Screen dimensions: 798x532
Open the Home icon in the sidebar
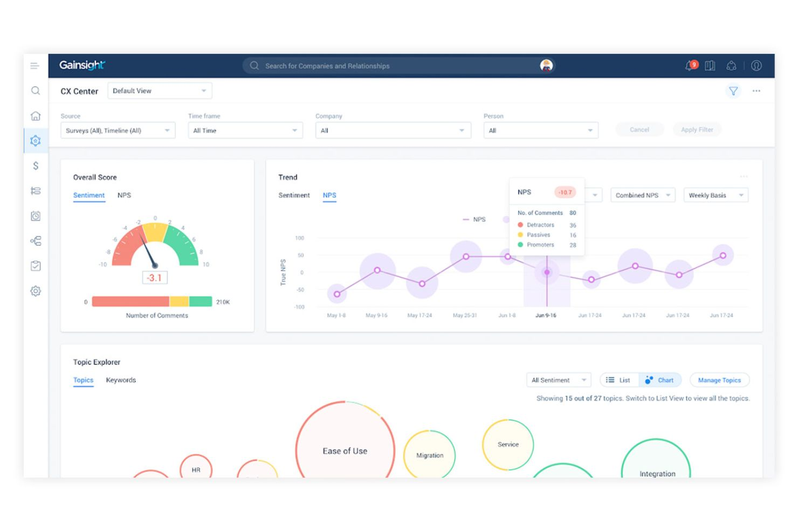(x=36, y=115)
